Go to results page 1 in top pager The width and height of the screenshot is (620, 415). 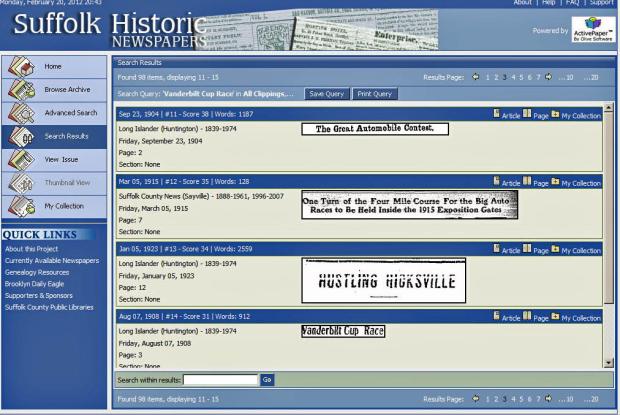[x=488, y=77]
